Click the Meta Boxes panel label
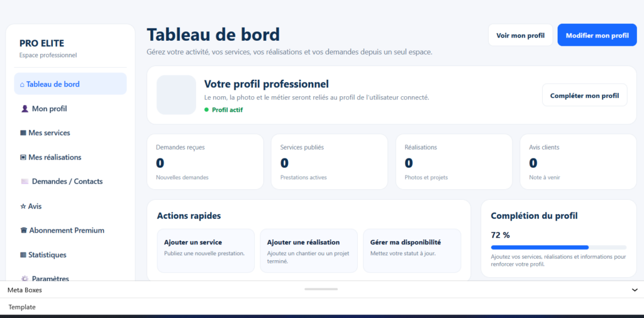The height and width of the screenshot is (318, 644). [25, 290]
